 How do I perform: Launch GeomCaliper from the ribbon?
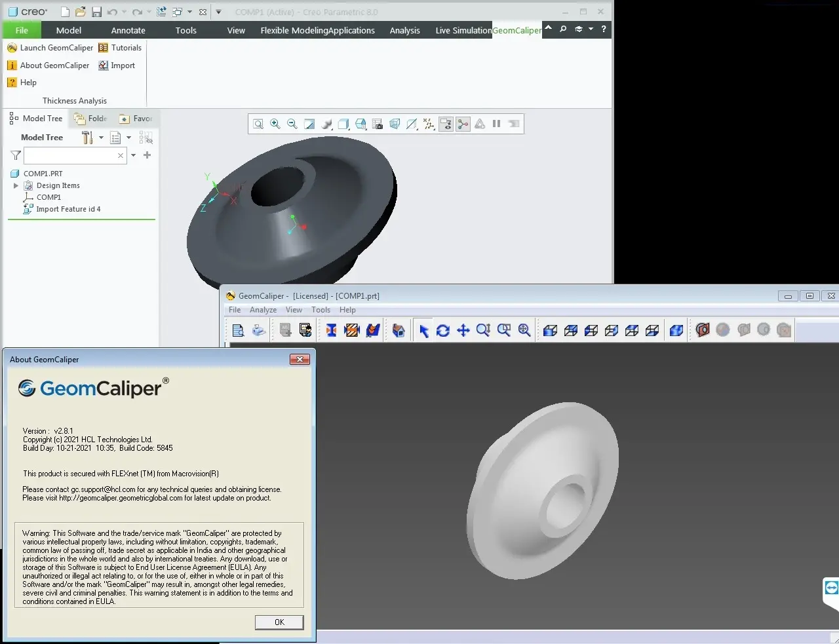50,48
